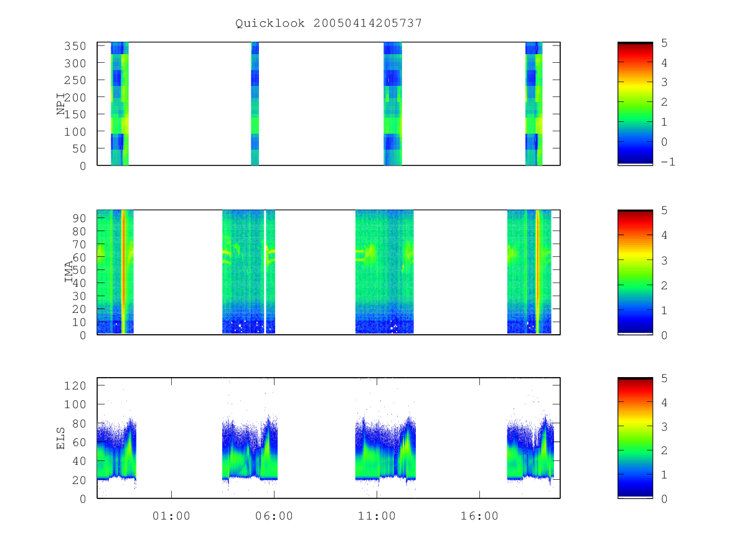Image resolution: width=747 pixels, height=560 pixels.
Task: Click the NPI y-axis label
Action: (61, 104)
